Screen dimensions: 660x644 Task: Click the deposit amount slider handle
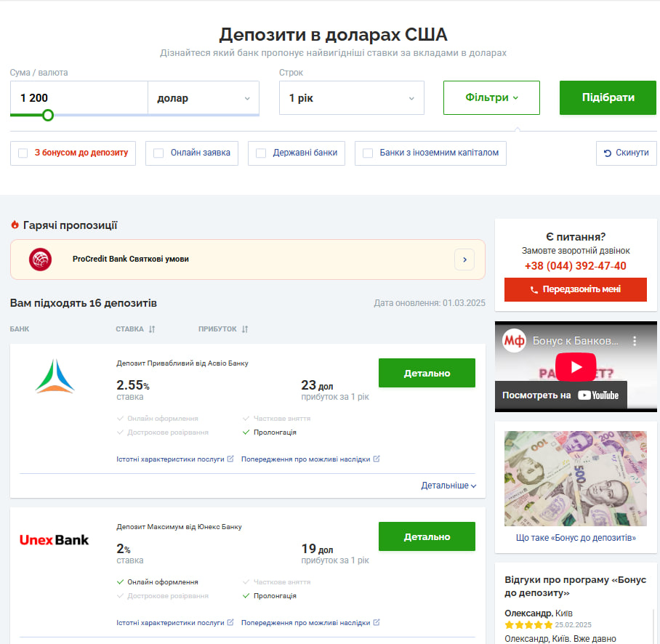(48, 115)
